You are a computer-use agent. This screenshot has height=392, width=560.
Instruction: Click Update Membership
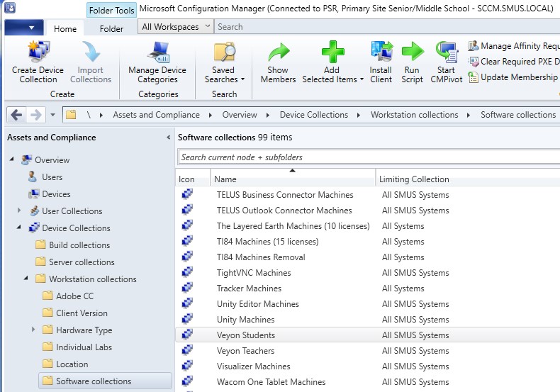coord(513,77)
